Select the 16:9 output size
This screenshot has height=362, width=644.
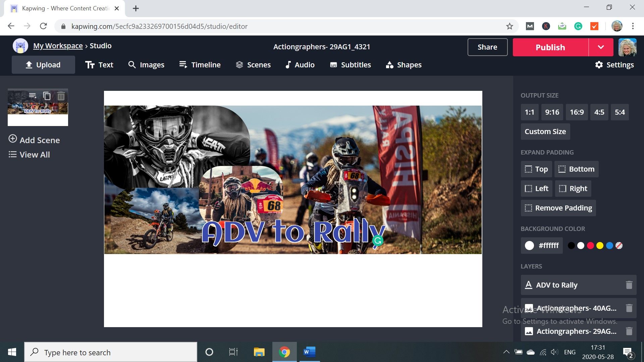tap(577, 112)
